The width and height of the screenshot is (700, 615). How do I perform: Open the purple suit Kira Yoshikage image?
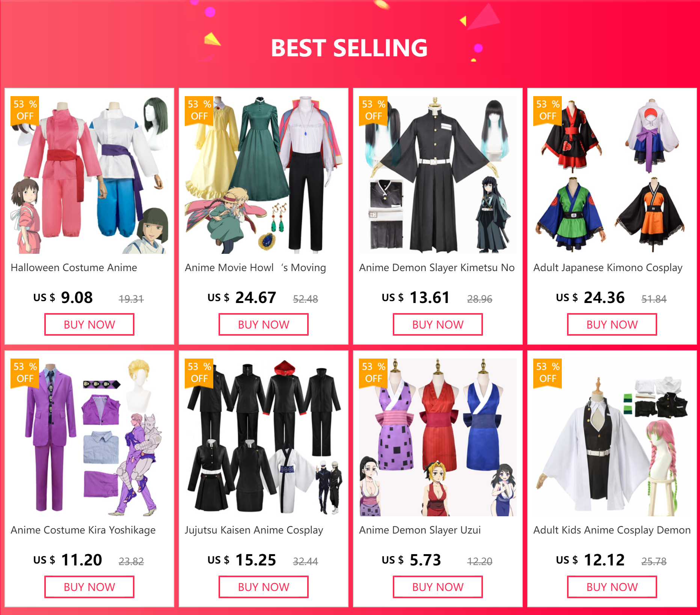click(x=89, y=437)
